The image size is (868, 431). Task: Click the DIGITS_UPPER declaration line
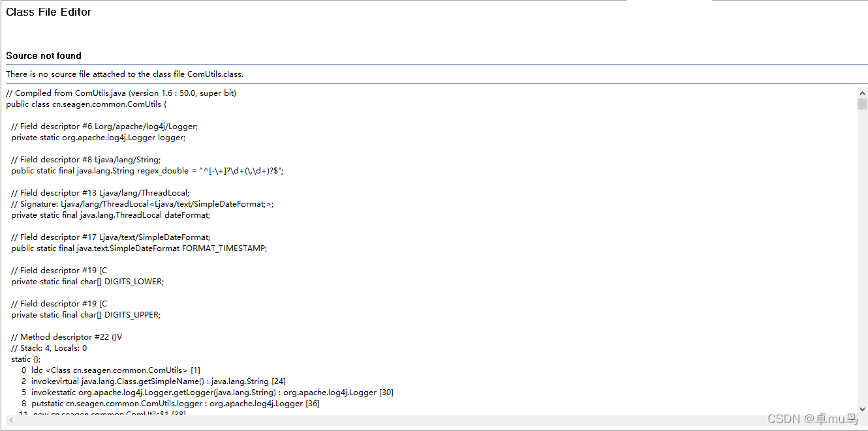pos(85,315)
